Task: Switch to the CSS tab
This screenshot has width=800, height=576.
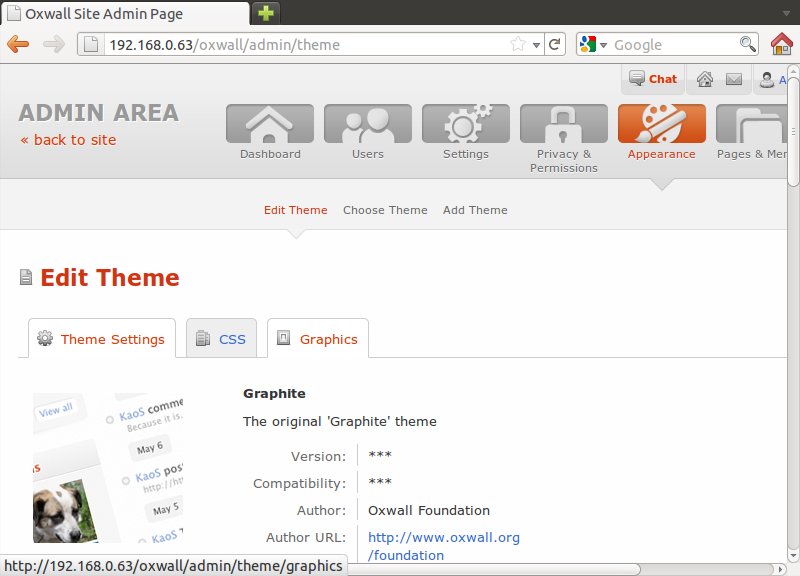Action: pos(221,338)
